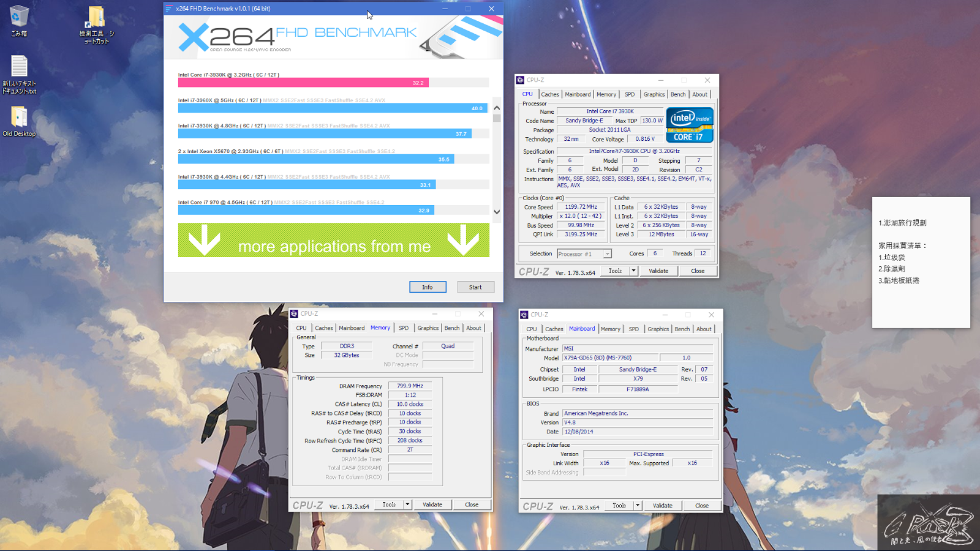980x551 pixels.
Task: Switch to Graphics tab in top CPU-Z window
Action: 654,94
